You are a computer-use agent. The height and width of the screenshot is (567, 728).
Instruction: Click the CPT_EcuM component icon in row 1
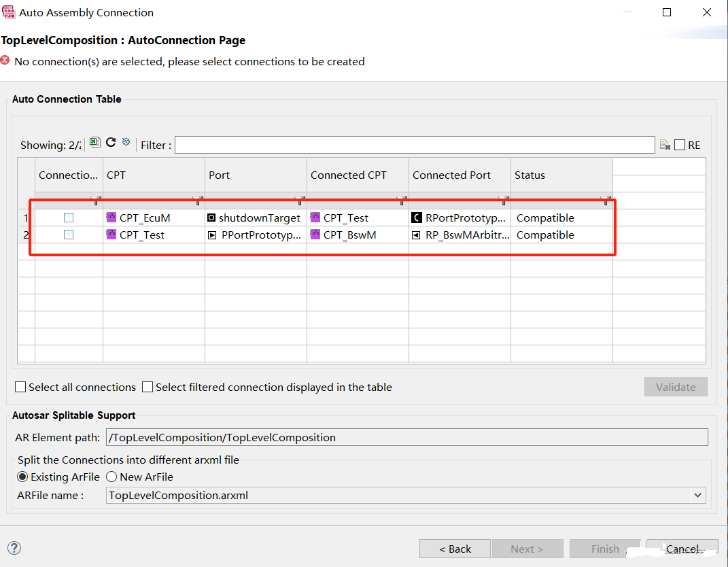[x=111, y=218]
